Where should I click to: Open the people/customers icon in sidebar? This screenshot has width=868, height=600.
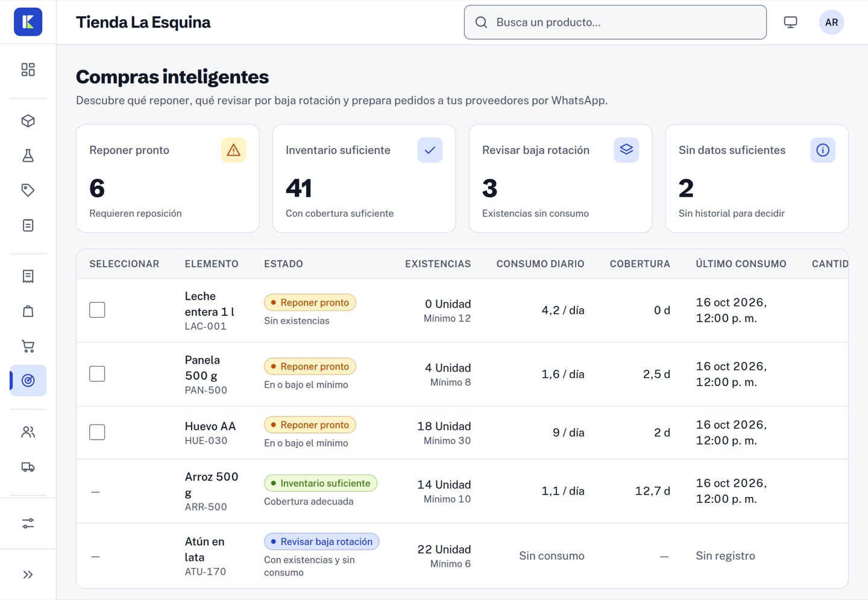pyautogui.click(x=28, y=432)
